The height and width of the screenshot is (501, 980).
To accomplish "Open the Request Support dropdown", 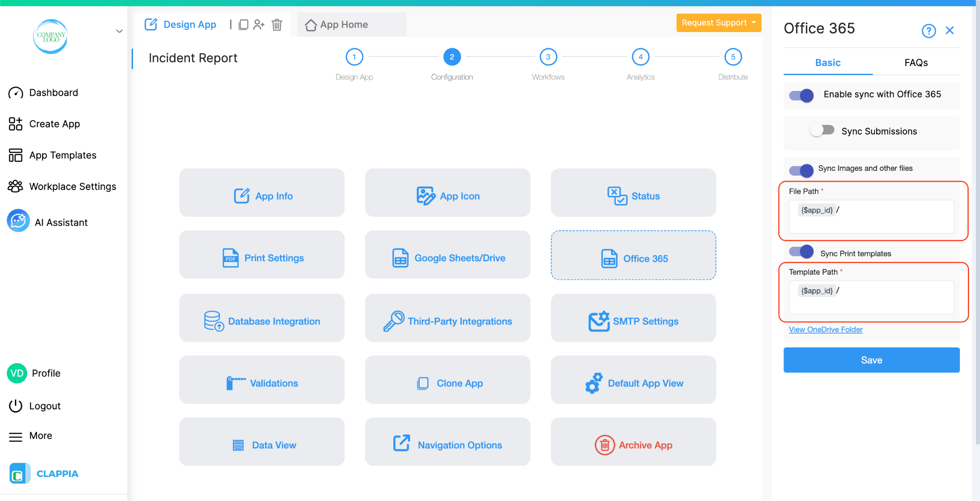I will pyautogui.click(x=718, y=22).
